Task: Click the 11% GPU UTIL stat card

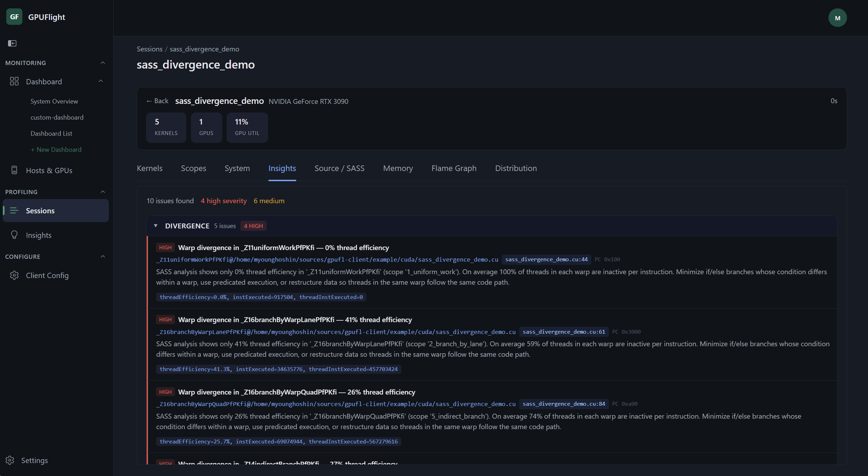Action: (247, 127)
